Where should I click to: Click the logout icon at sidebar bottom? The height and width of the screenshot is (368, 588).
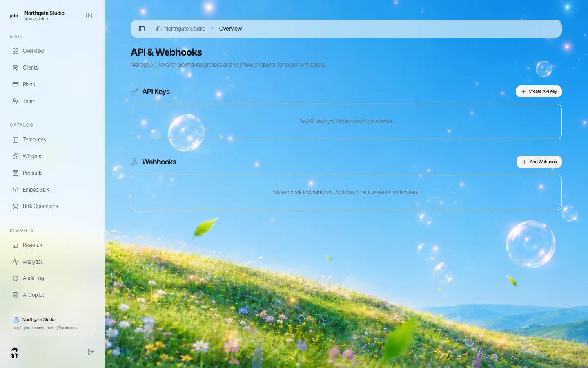(91, 352)
